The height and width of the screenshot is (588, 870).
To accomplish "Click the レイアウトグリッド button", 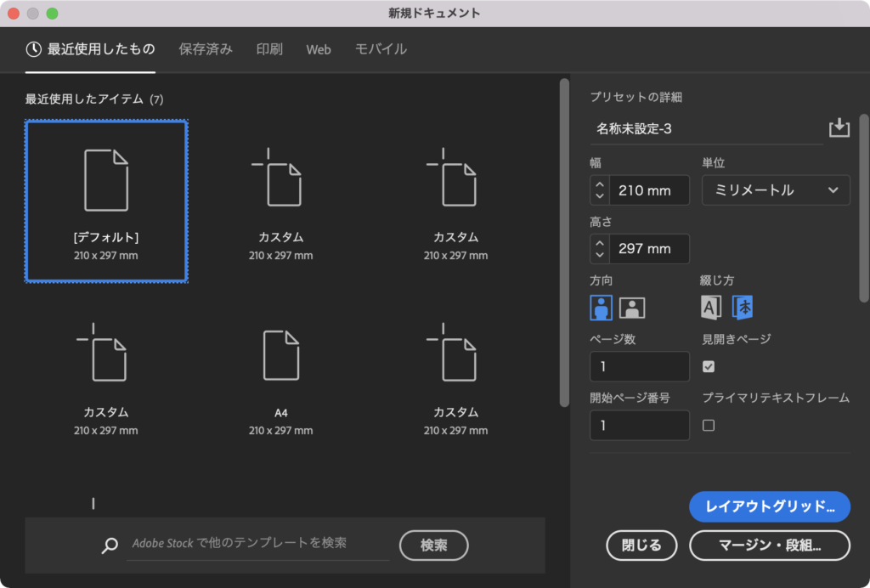I will (x=770, y=506).
